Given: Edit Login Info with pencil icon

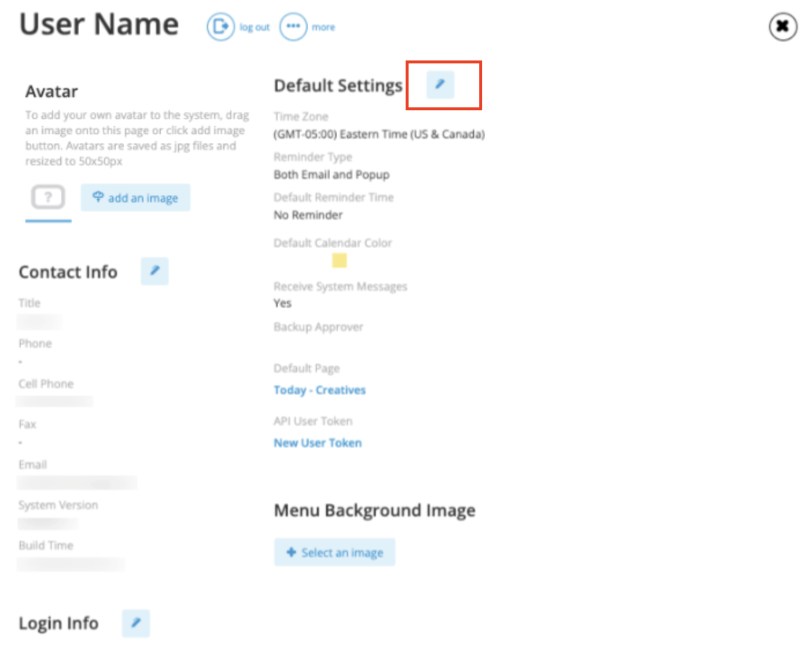Looking at the screenshot, I should (x=136, y=623).
